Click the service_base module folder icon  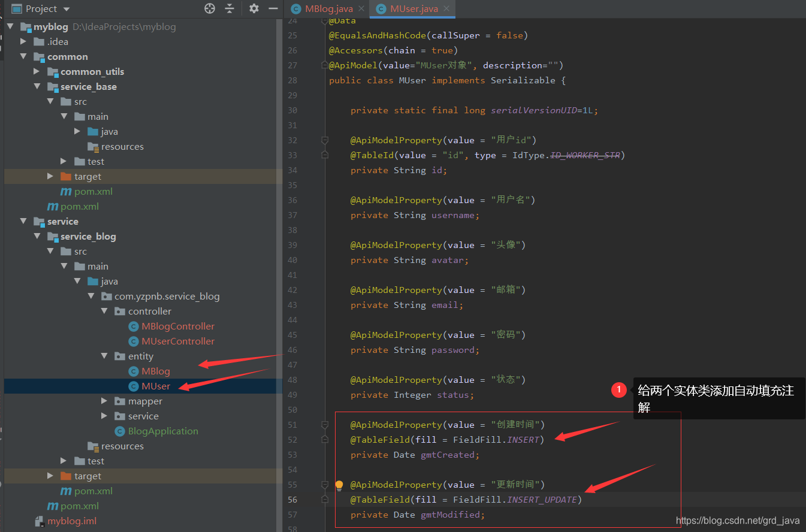[53, 87]
